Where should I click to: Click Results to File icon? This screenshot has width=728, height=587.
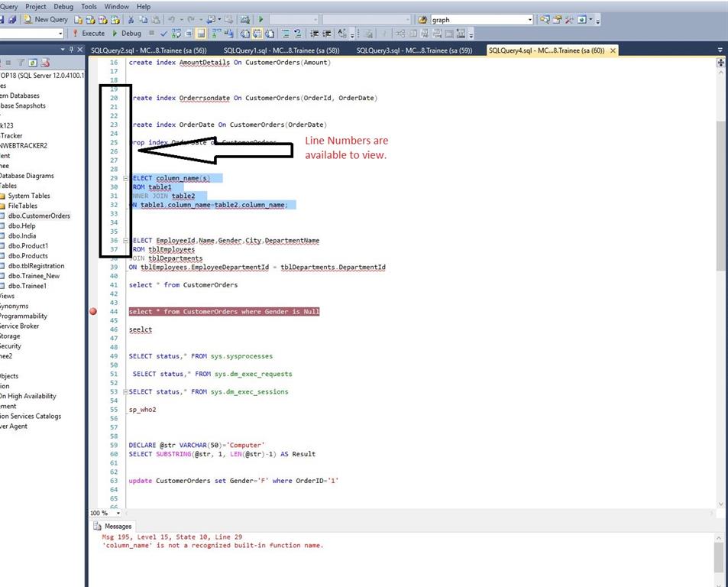pyautogui.click(x=270, y=34)
